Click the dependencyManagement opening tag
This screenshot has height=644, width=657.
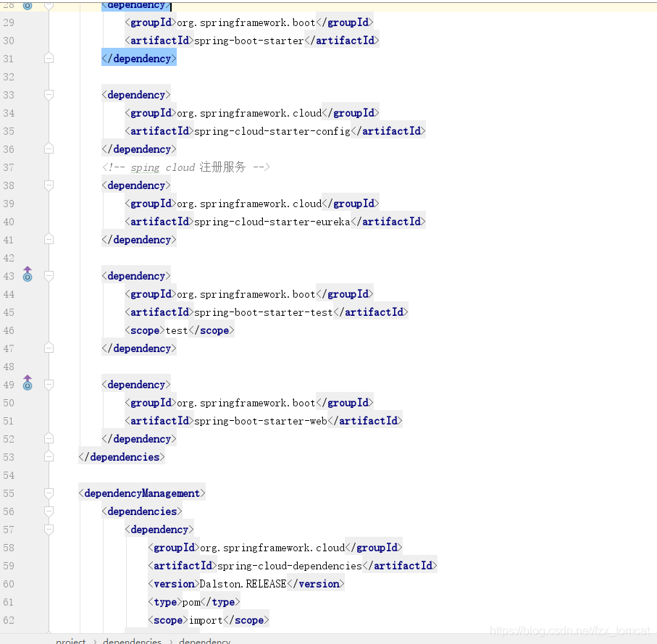[x=142, y=493]
